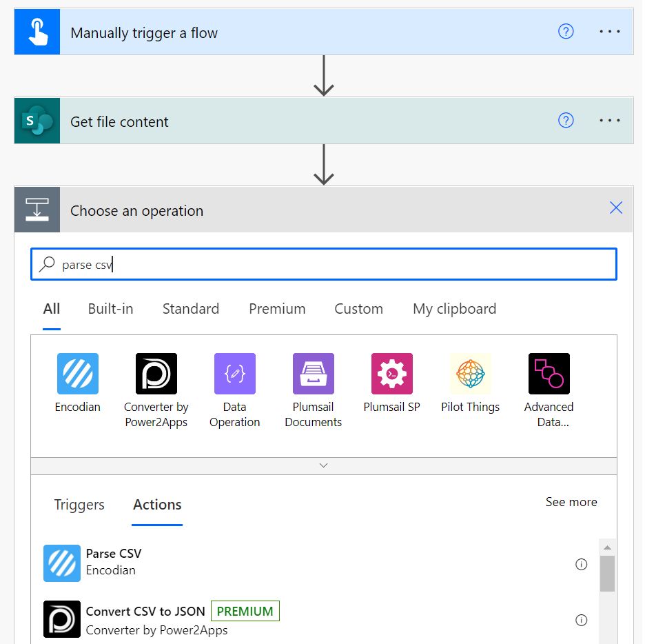Show info for Convert CSV to JSON
The image size is (645, 644).
[x=581, y=620]
